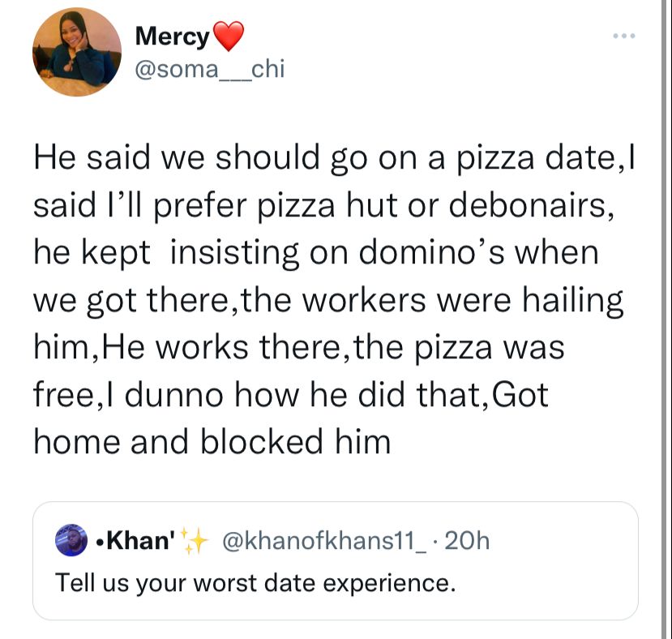Click the •Khan' display name

[135, 540]
